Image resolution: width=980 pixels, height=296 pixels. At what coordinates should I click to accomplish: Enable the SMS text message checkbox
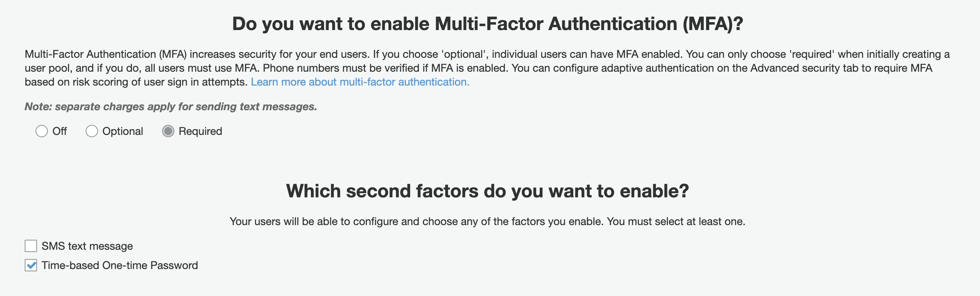pos(31,246)
